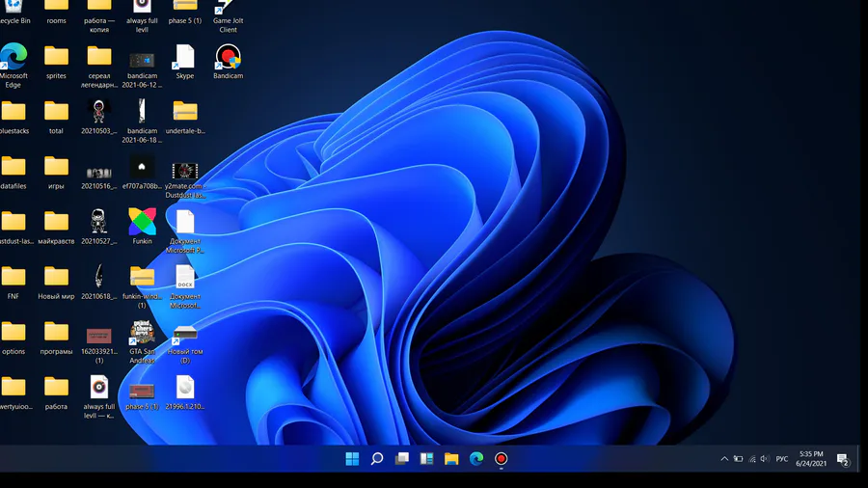Screen dimensions: 868x488
Task: Select the 'undertale-b...' archive folder
Action: (185, 118)
